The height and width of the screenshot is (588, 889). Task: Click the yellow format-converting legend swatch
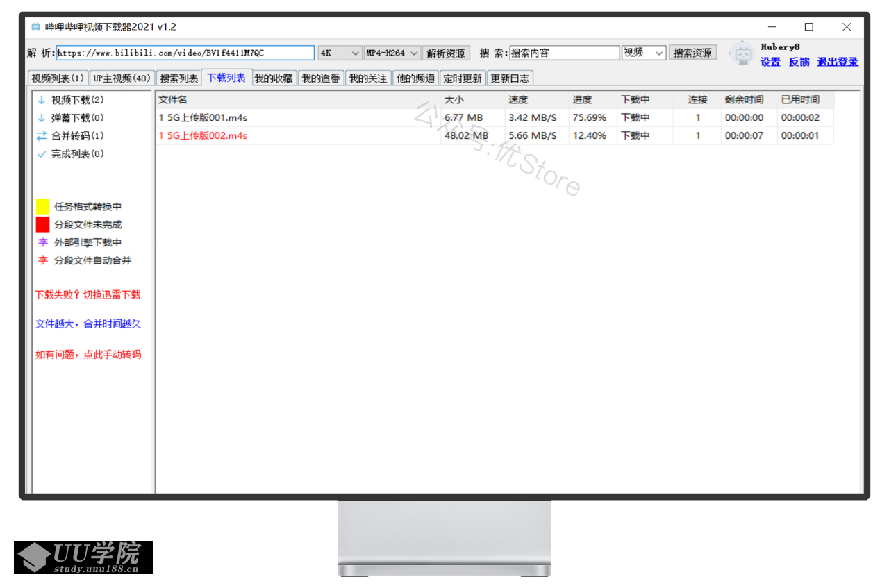(42, 206)
